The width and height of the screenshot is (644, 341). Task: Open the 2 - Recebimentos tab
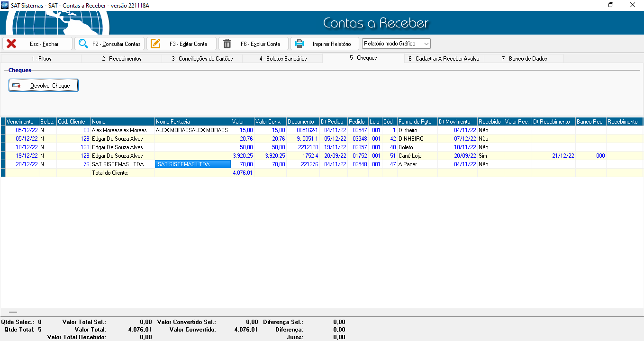(x=121, y=59)
